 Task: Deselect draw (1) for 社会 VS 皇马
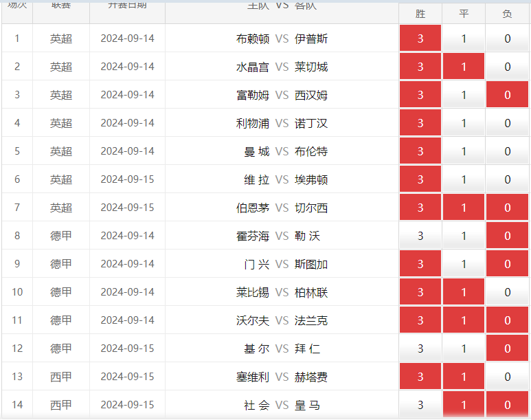pyautogui.click(x=464, y=404)
